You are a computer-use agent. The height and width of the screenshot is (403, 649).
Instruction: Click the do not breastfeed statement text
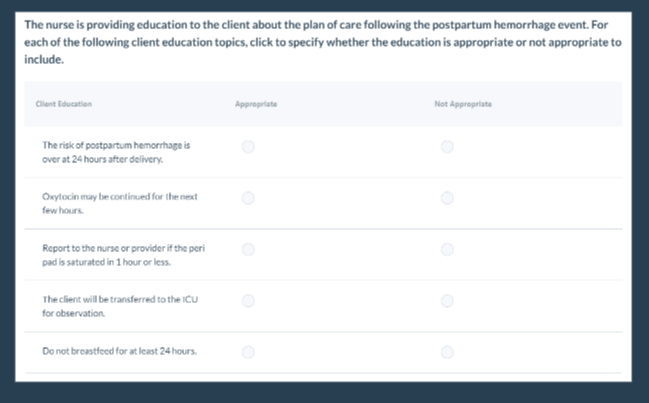click(119, 351)
